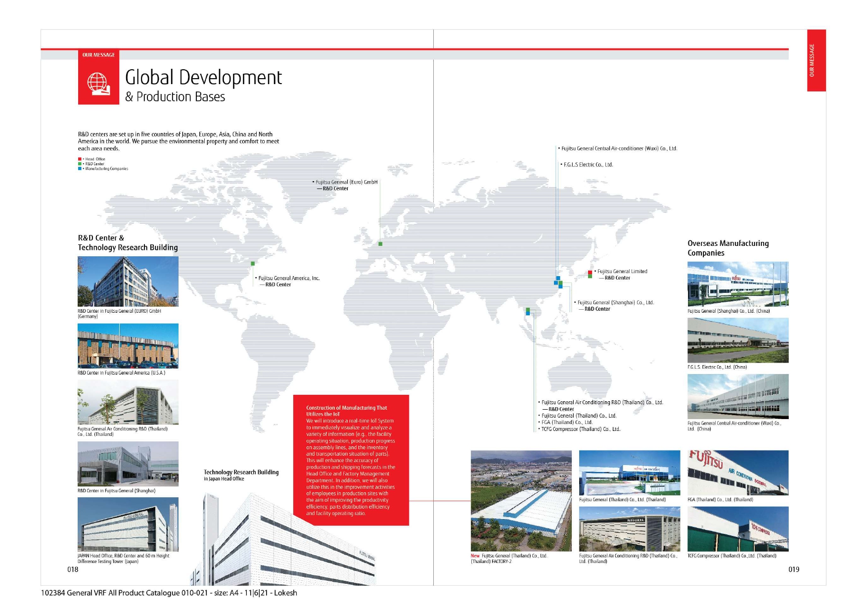Click the Wuxi Co., Ltd. map label above the map
This screenshot has height=614, width=868.
pyautogui.click(x=619, y=148)
